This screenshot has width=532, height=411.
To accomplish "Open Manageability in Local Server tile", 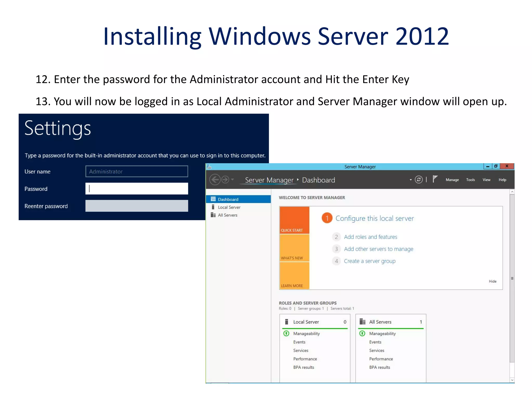I will pos(307,334).
